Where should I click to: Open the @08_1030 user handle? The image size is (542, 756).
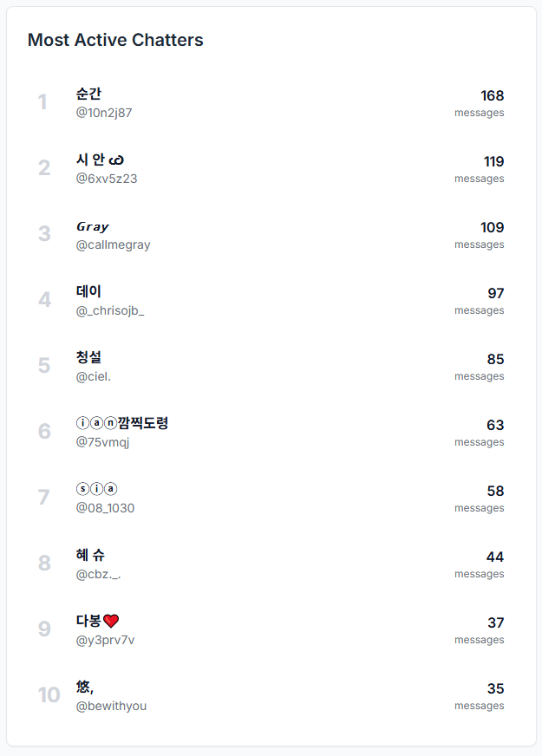(x=105, y=508)
